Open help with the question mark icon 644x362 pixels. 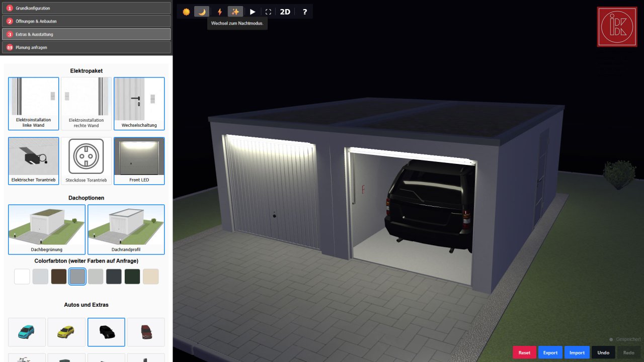(304, 12)
